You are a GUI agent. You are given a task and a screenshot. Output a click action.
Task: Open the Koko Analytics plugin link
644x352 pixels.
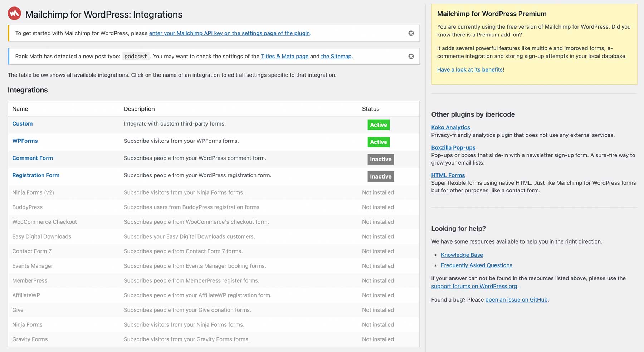(450, 127)
